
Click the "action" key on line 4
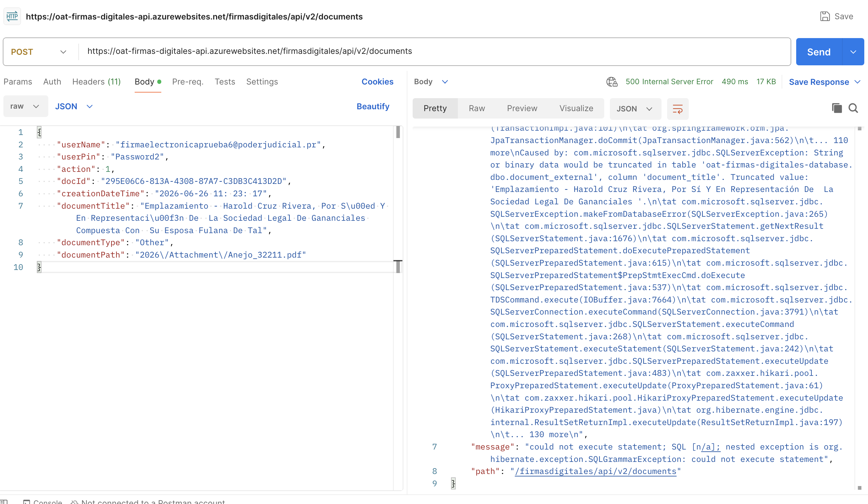point(76,169)
